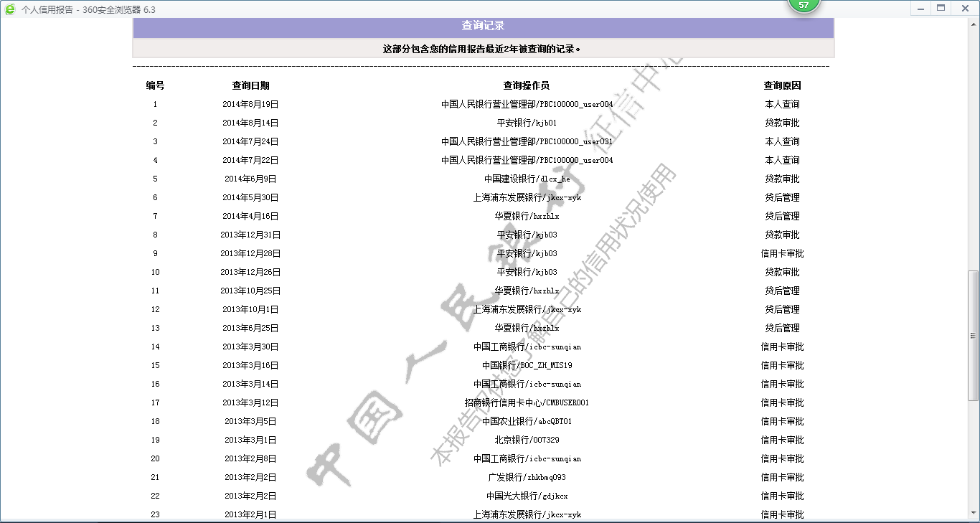This screenshot has height=523, width=980.
Task: Click the vertical scrollbar thumb
Action: tap(973, 335)
